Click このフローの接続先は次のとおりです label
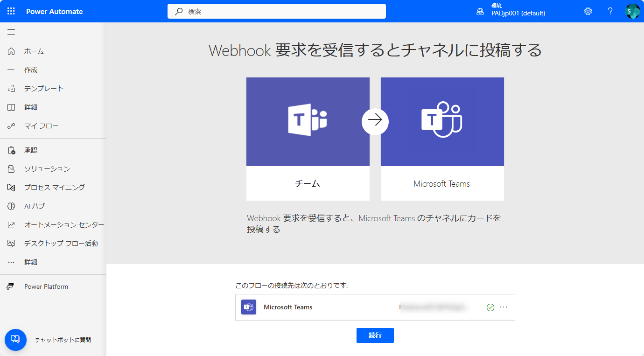 point(292,285)
